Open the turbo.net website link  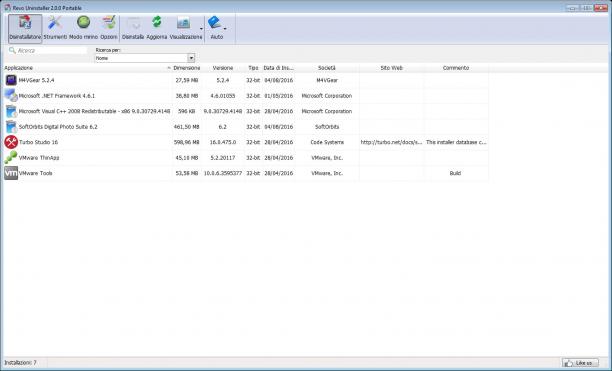pos(391,142)
